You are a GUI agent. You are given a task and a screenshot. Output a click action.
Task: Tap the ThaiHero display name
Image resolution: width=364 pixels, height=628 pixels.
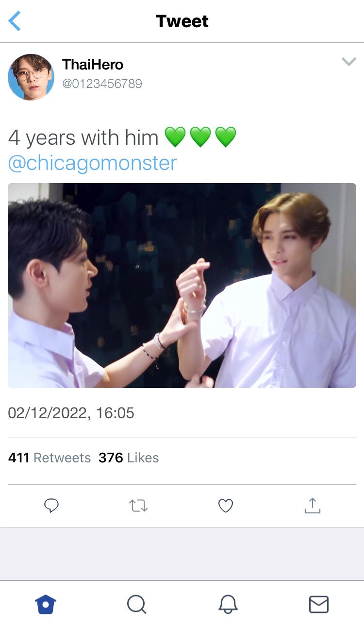coord(93,65)
